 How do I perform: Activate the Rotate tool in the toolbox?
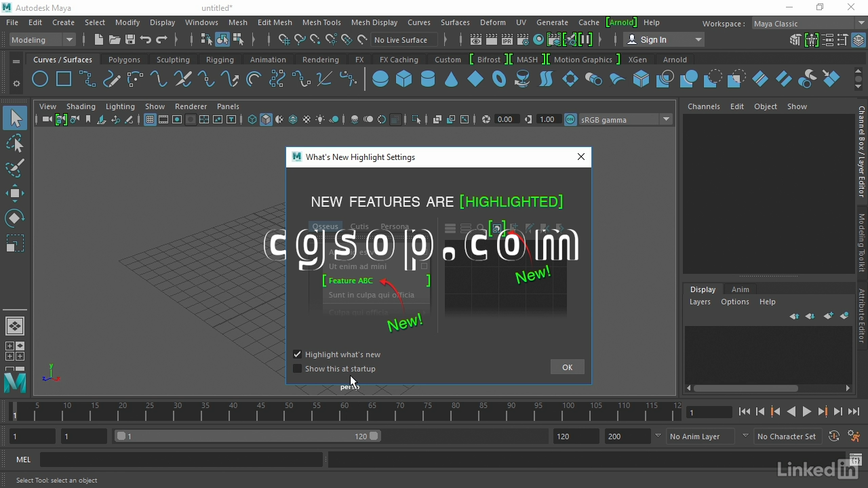[x=15, y=218]
